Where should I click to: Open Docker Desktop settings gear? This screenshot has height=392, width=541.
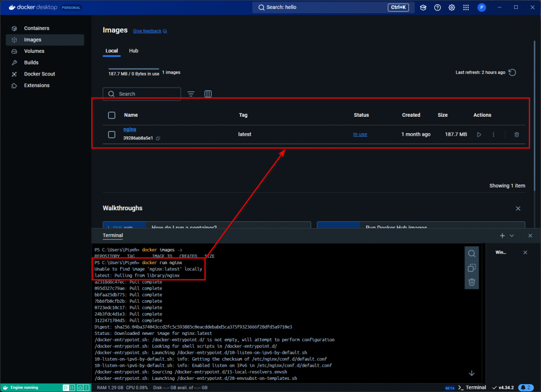(x=452, y=7)
